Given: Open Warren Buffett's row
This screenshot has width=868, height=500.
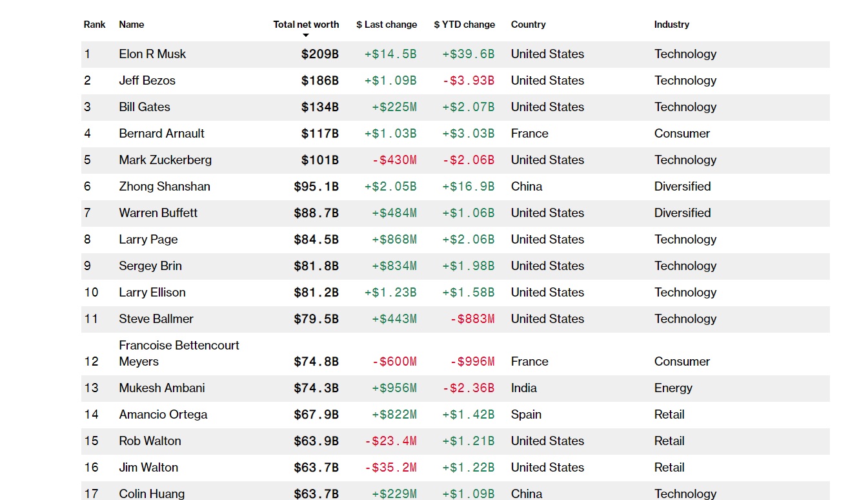Looking at the screenshot, I should [x=158, y=213].
